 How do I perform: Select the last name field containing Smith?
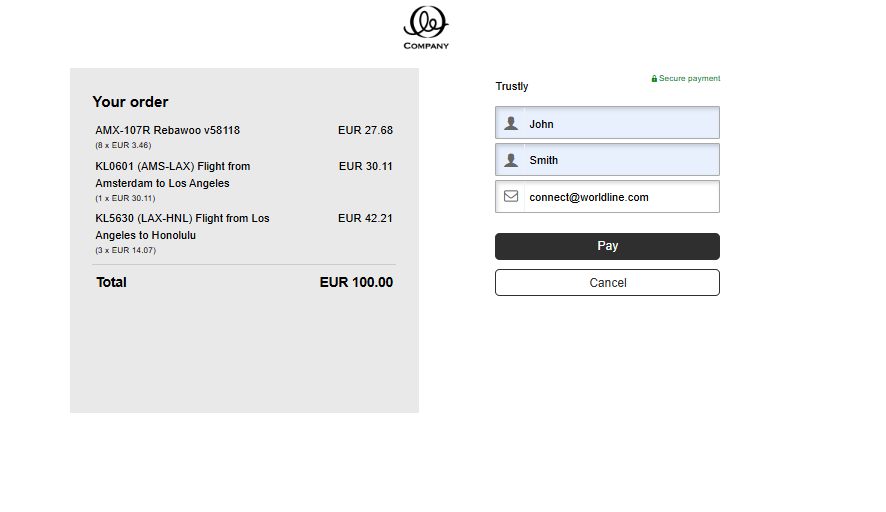(607, 159)
